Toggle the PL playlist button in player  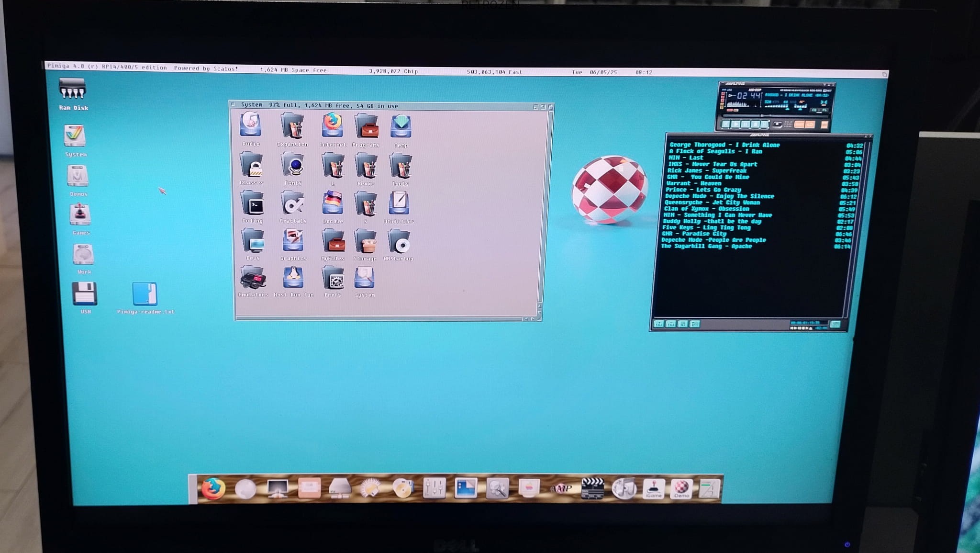click(825, 110)
